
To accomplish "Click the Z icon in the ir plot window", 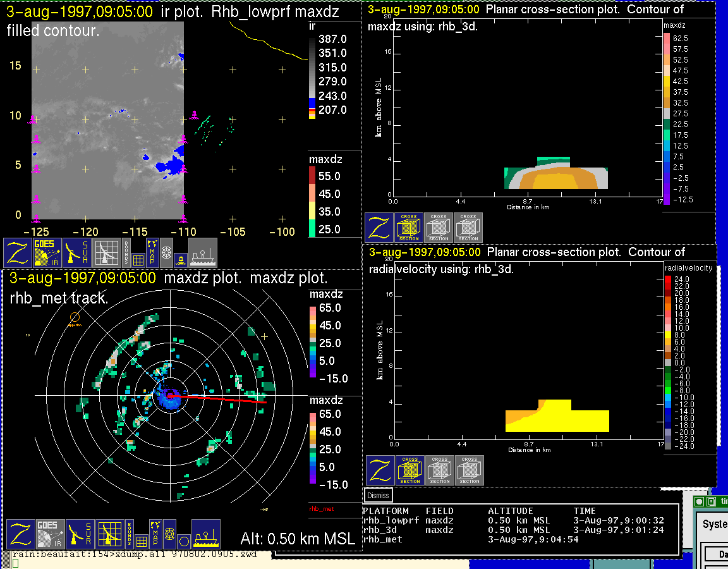I will [x=18, y=253].
